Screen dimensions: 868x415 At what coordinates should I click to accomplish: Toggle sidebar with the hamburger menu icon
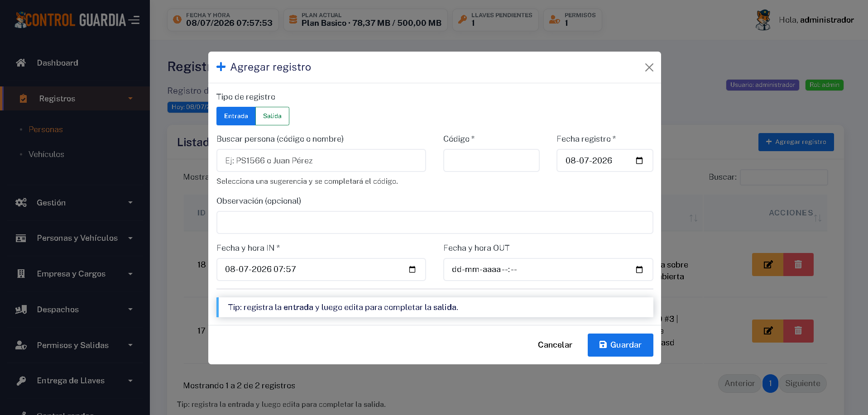134,20
